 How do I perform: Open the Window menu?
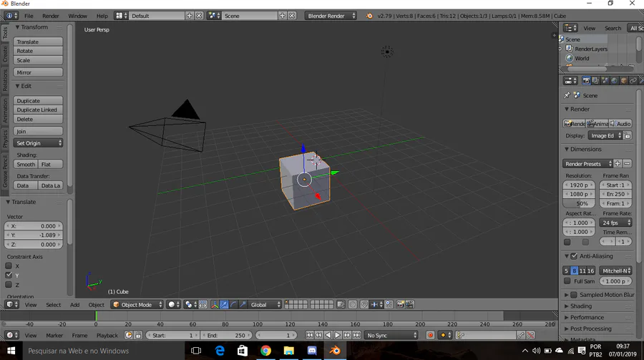(x=77, y=16)
